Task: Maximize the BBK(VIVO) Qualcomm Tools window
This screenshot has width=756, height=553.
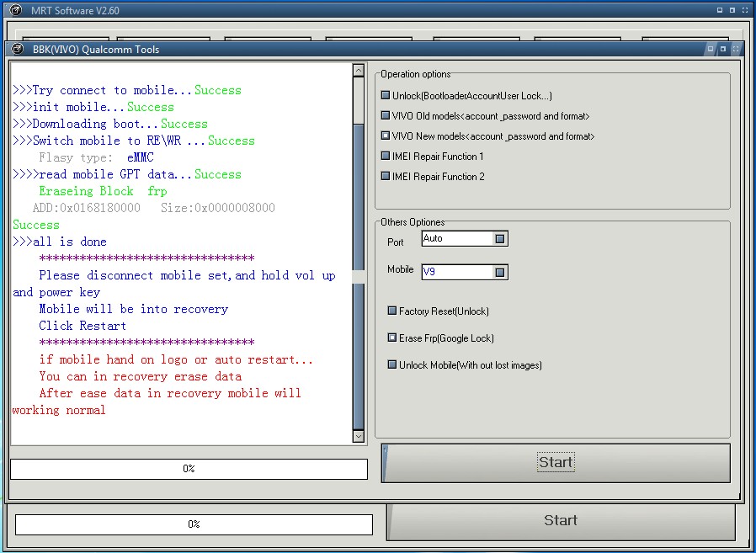Action: click(x=722, y=49)
